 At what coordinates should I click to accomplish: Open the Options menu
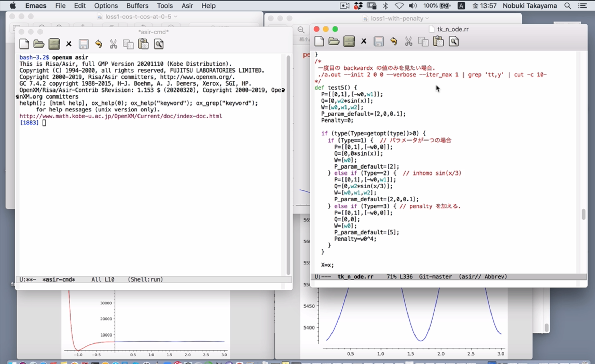point(106,6)
